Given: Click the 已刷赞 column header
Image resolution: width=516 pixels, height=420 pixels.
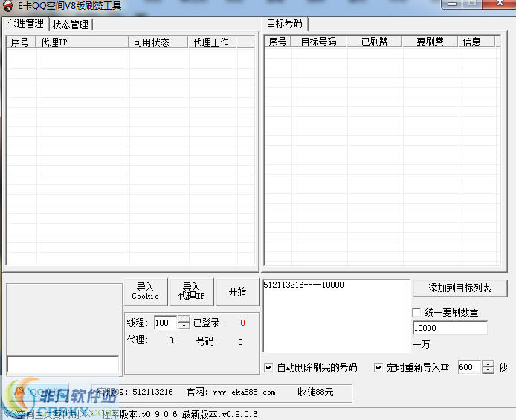Looking at the screenshot, I should tap(375, 42).
